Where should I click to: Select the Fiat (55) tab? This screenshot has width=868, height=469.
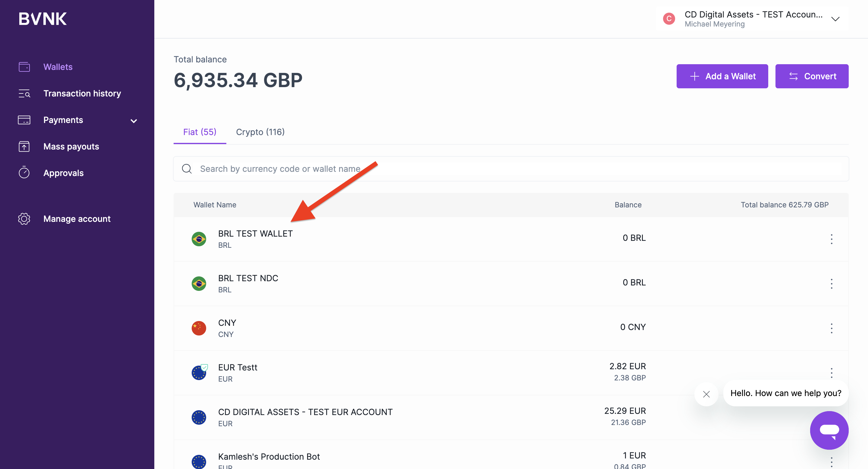point(200,132)
